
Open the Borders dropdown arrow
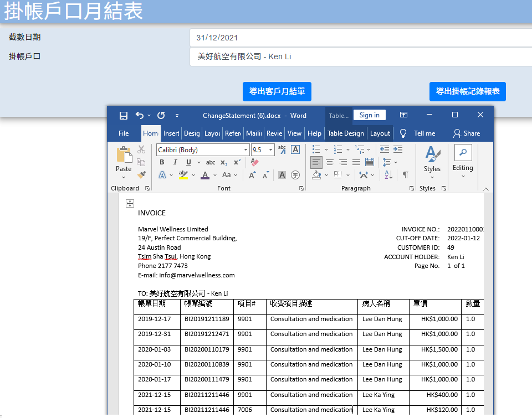[x=348, y=176]
